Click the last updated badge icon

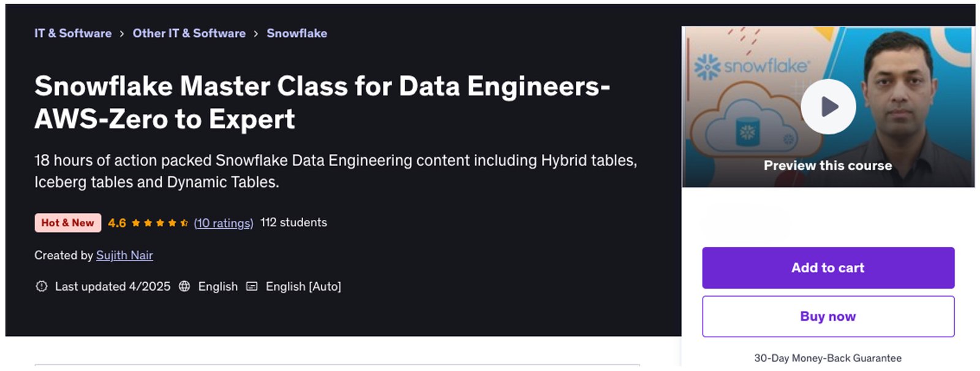tap(42, 286)
